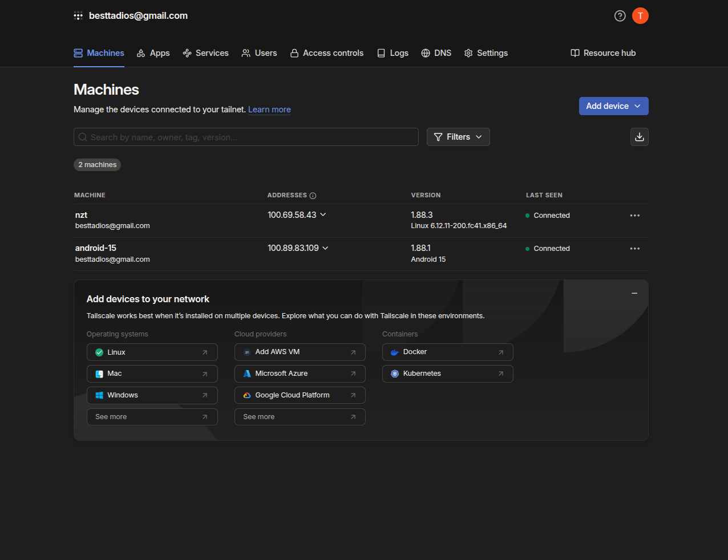Choose the Docker container option
Viewport: 728px width, 560px height.
pos(447,352)
